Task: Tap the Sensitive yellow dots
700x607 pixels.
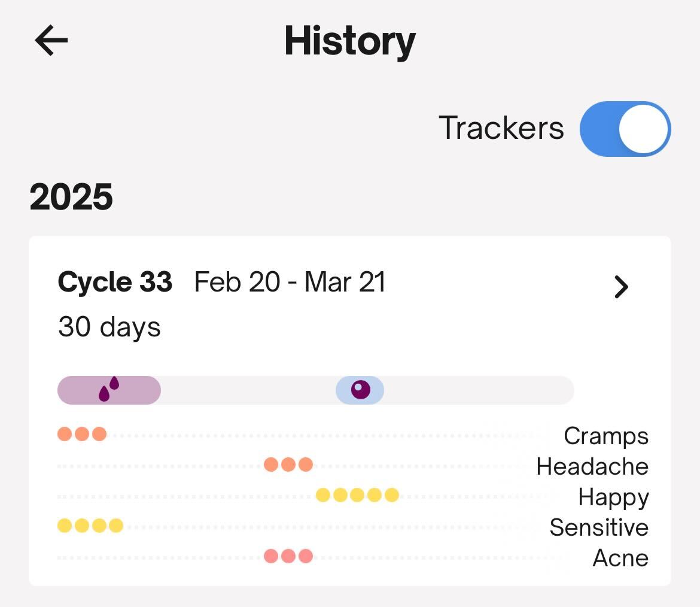Action: (x=90, y=526)
